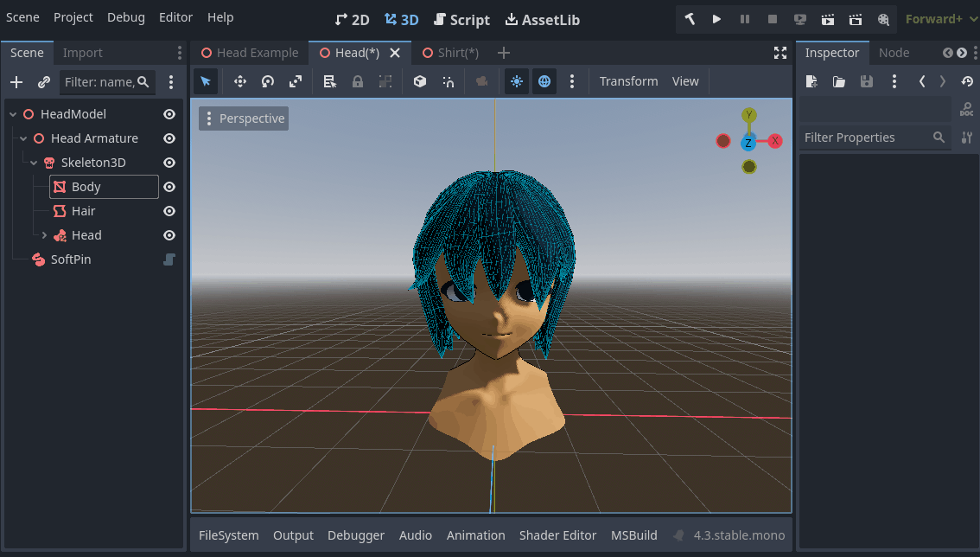Screen dimensions: 980x557
Task: Click the Filter Properties field
Action: click(x=875, y=137)
